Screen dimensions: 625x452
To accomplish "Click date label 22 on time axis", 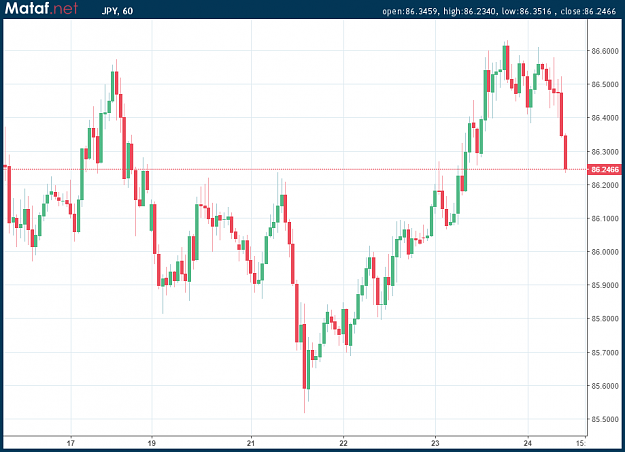I will 343,443.
